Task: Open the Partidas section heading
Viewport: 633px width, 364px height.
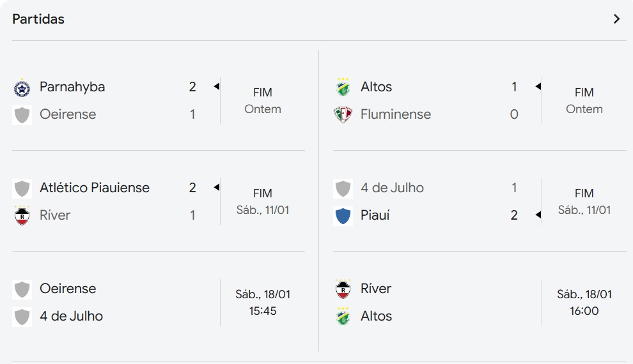Action: [x=38, y=19]
